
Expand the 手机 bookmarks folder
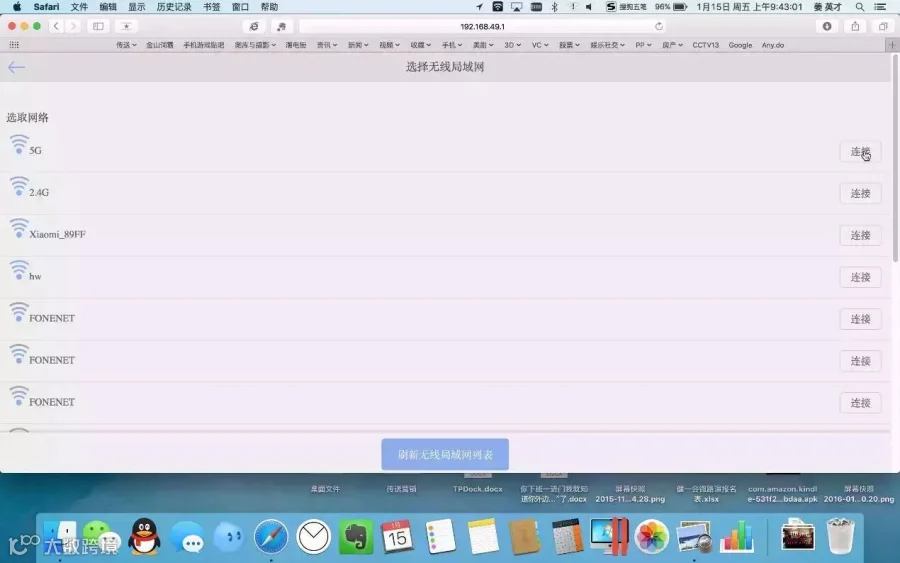tap(452, 45)
